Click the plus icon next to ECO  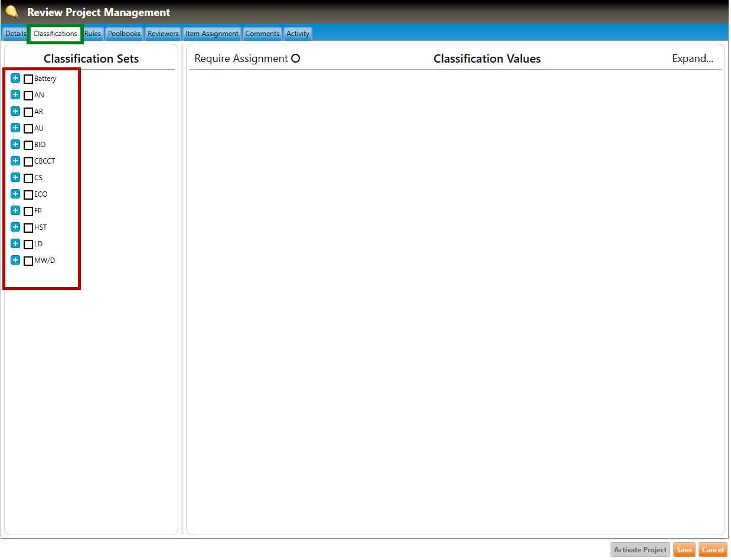click(x=15, y=194)
